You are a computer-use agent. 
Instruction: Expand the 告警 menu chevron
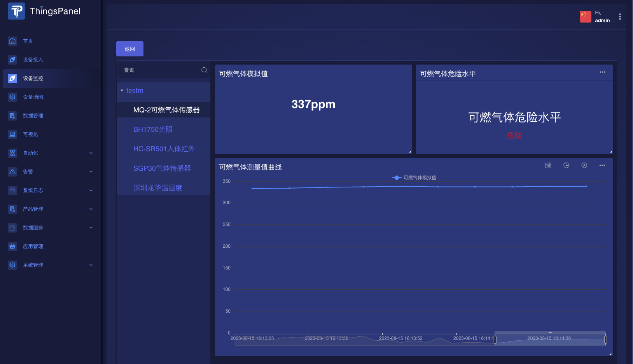91,171
